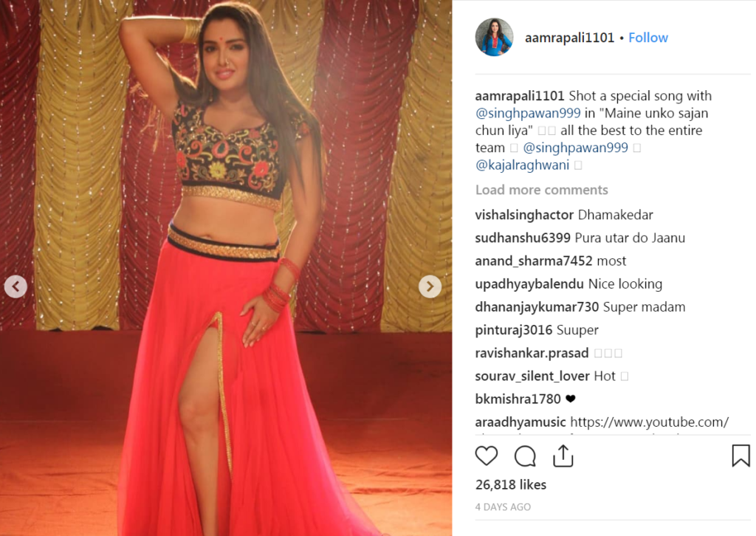756x536 pixels.
Task: Open the comment speech bubble icon
Action: click(x=525, y=456)
